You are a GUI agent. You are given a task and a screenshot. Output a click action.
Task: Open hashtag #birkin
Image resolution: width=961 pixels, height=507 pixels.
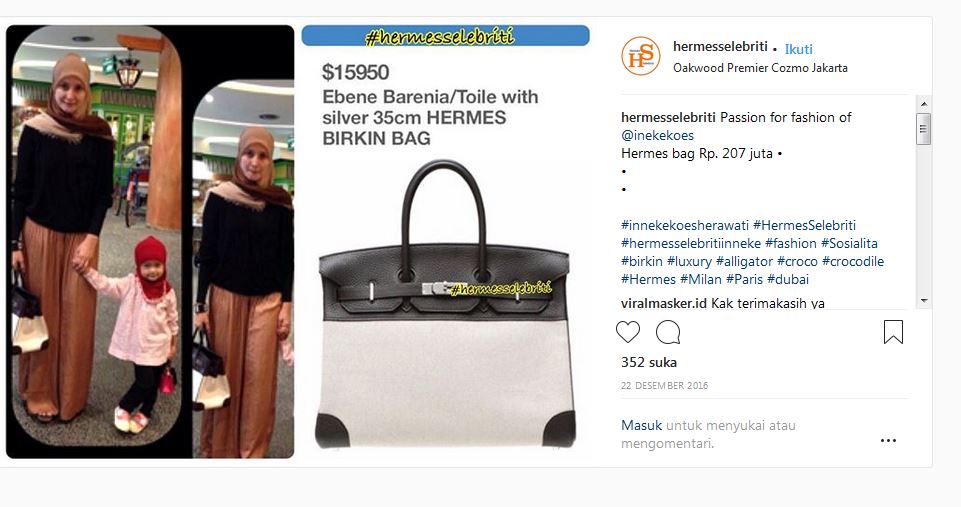(x=642, y=261)
